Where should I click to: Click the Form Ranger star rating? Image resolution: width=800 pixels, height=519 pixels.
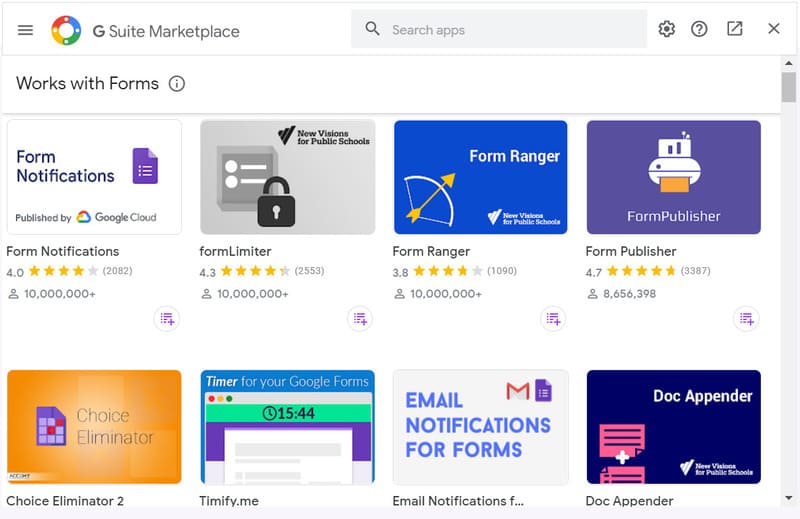click(x=448, y=271)
